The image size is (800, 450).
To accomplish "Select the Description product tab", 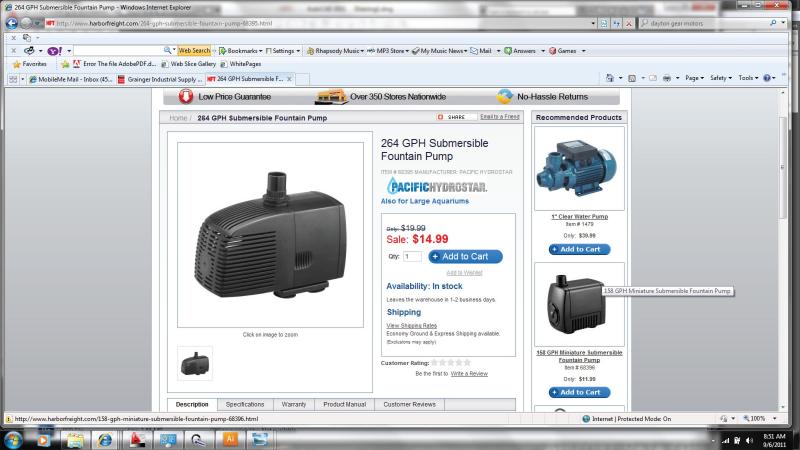I will pyautogui.click(x=192, y=405).
